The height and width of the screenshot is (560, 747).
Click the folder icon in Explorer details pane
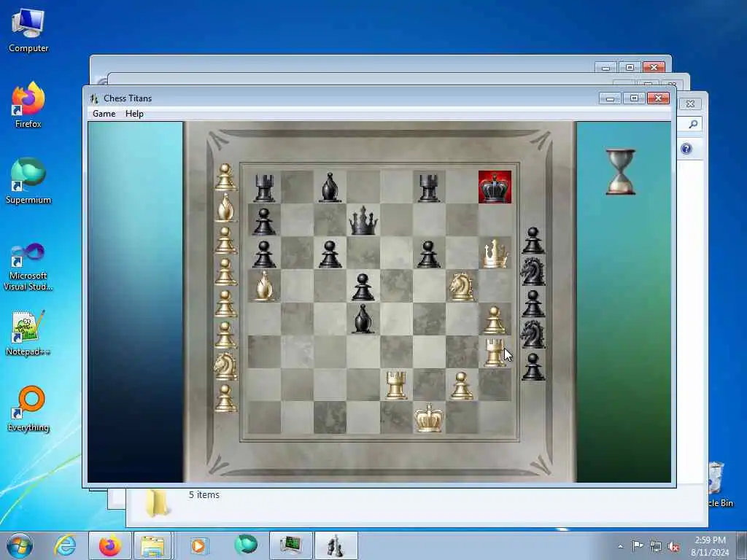click(158, 502)
